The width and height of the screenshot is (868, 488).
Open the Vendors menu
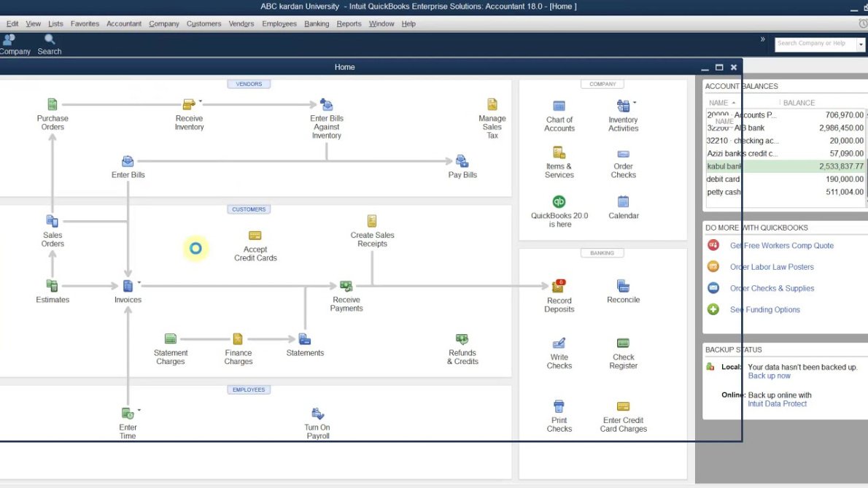point(241,24)
